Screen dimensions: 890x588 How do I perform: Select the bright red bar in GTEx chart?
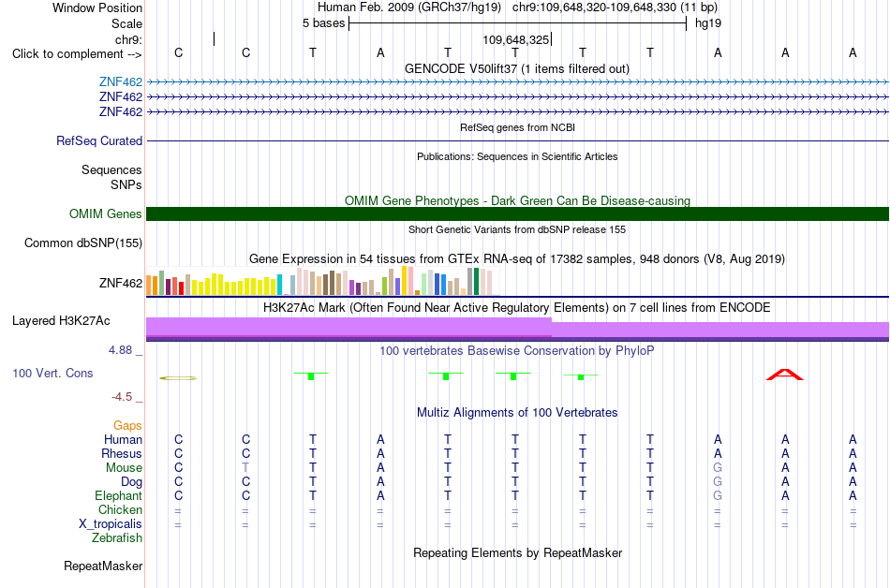[181, 288]
